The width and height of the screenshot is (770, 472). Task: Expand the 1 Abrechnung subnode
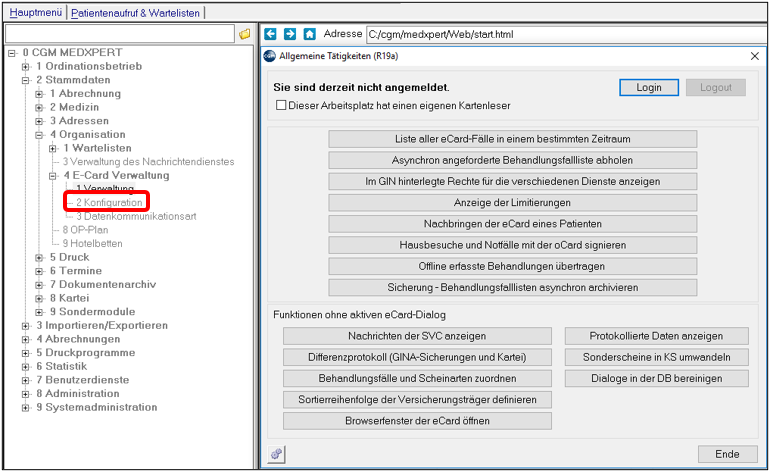click(x=39, y=94)
